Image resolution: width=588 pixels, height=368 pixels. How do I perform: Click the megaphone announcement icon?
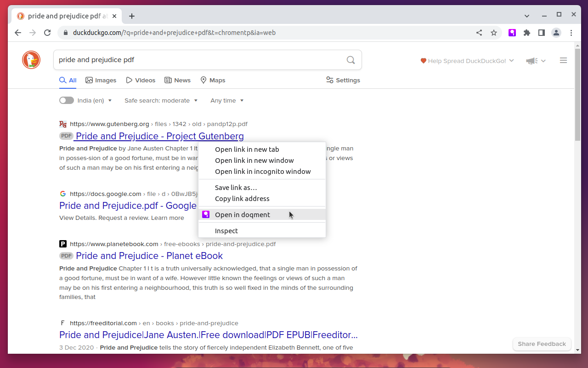tap(531, 60)
